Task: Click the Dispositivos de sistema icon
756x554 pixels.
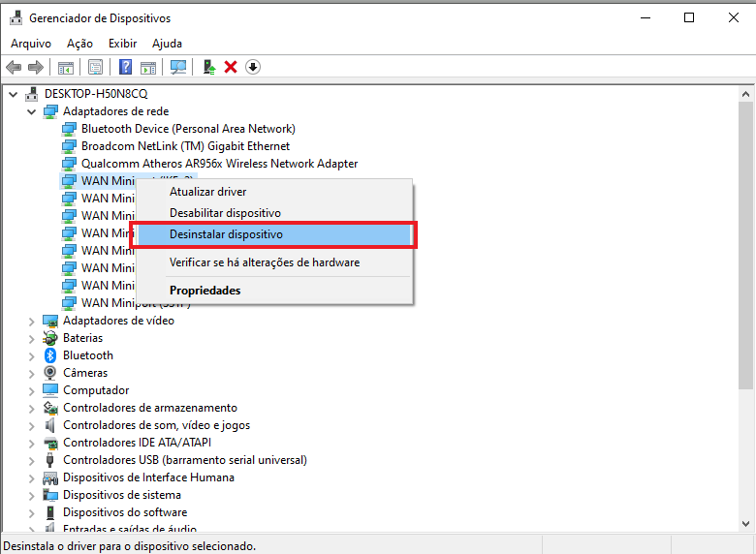Action: [x=50, y=495]
